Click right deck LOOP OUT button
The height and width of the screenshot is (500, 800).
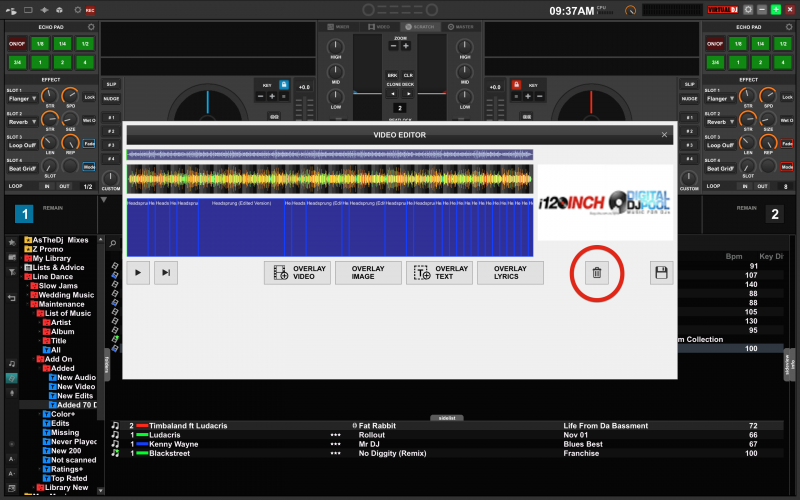tap(762, 186)
